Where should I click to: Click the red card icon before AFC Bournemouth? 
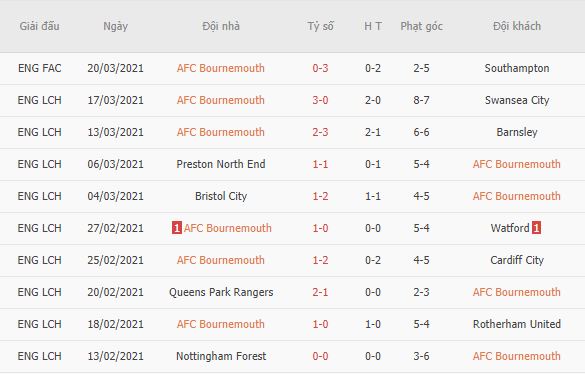coord(176,228)
